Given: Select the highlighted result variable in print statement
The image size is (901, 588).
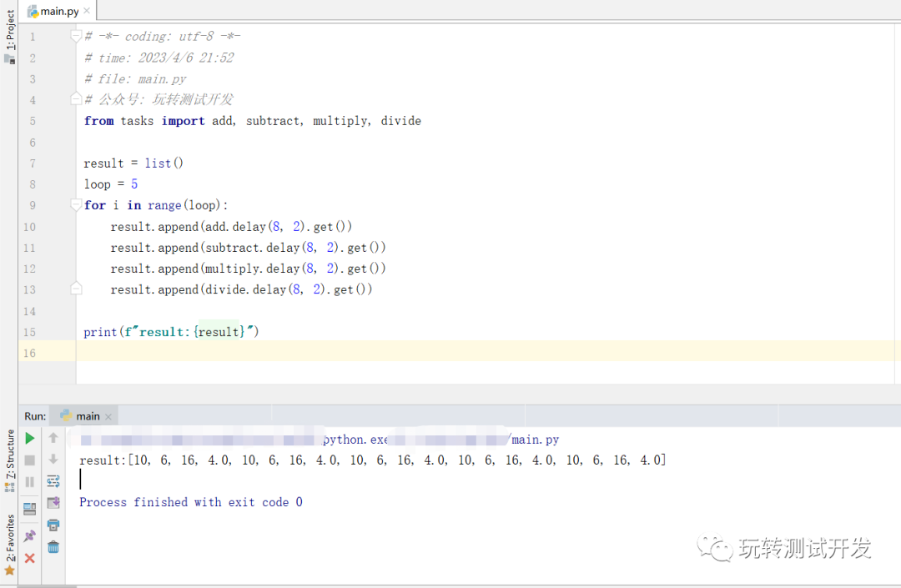Looking at the screenshot, I should pos(218,331).
